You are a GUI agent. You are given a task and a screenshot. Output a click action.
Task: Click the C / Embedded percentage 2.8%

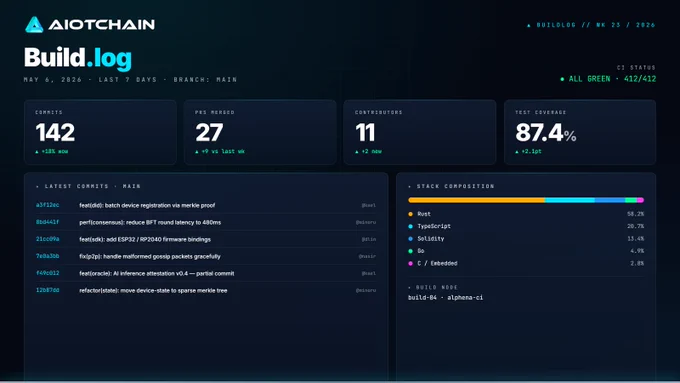[637, 263]
